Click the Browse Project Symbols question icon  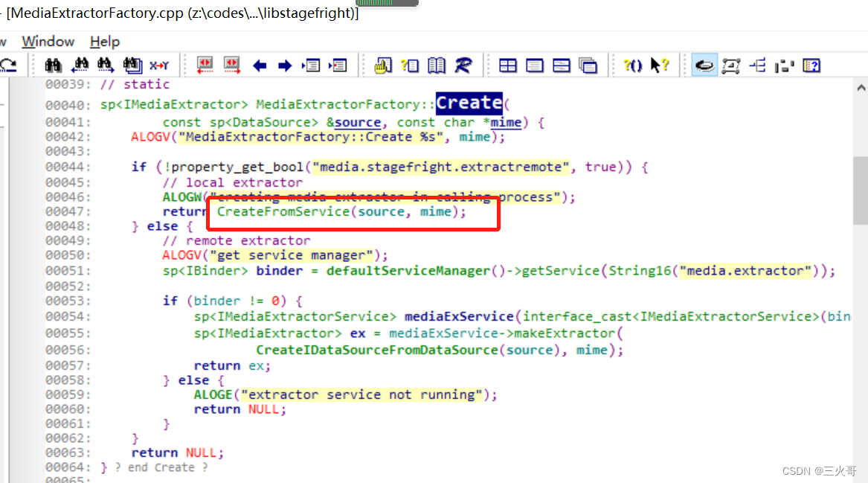(x=410, y=65)
